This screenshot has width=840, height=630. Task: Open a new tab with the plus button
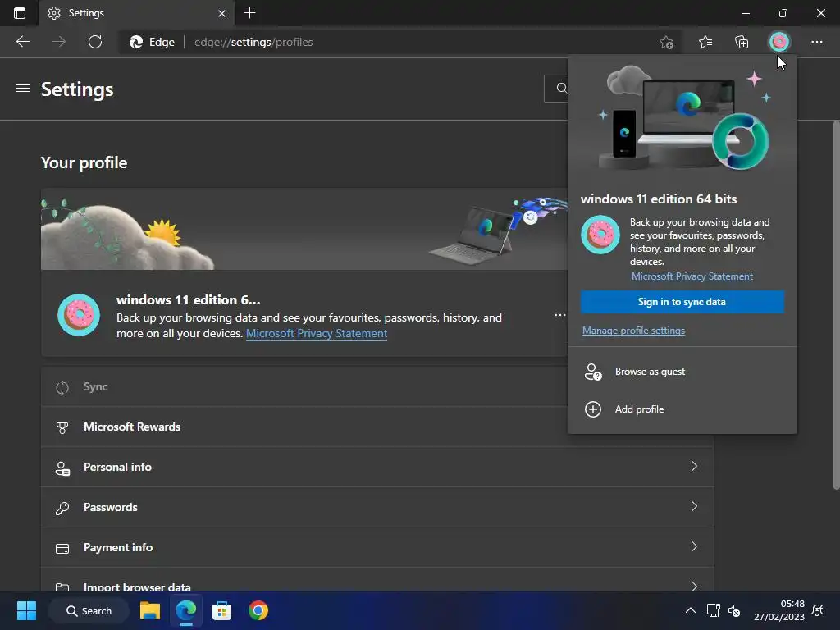click(249, 13)
